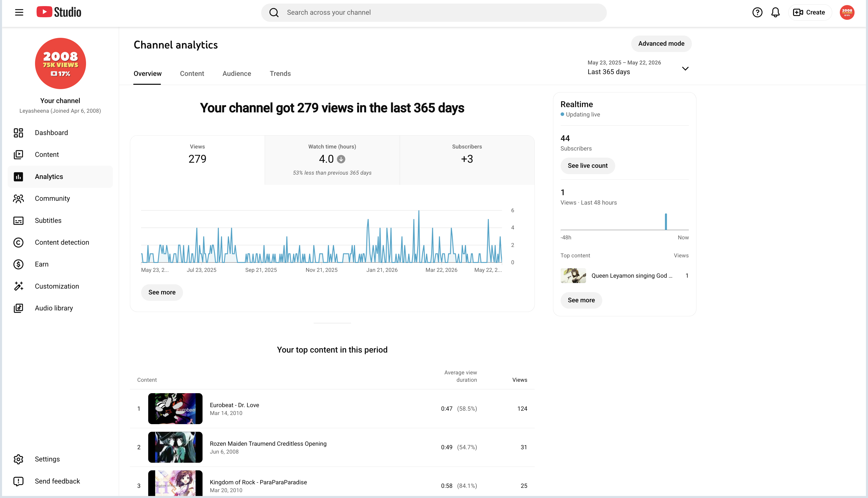Click Kingdom of Rock - ParaParaParadise title
Viewport: 868px width, 498px height.
coord(258,483)
